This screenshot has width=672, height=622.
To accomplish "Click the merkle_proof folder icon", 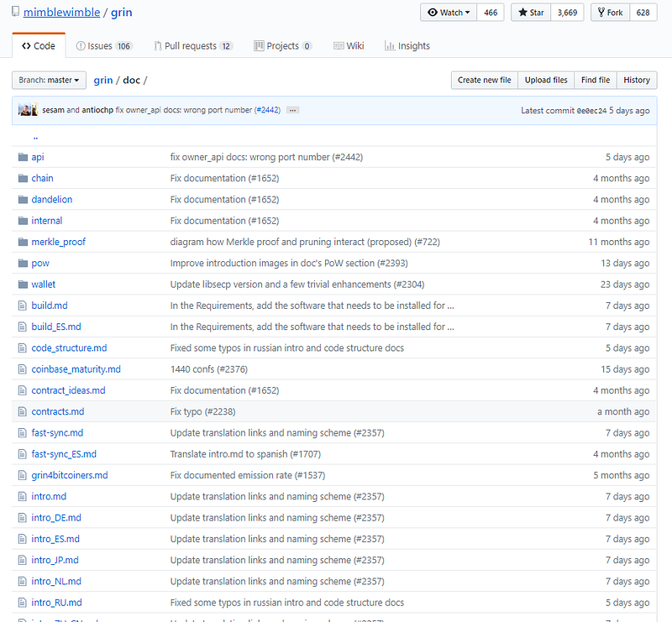I will pyautogui.click(x=23, y=242).
